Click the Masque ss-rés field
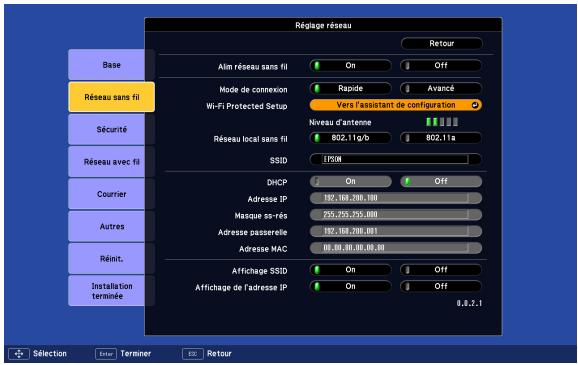Image resolution: width=578 pixels, height=365 pixels. point(396,215)
